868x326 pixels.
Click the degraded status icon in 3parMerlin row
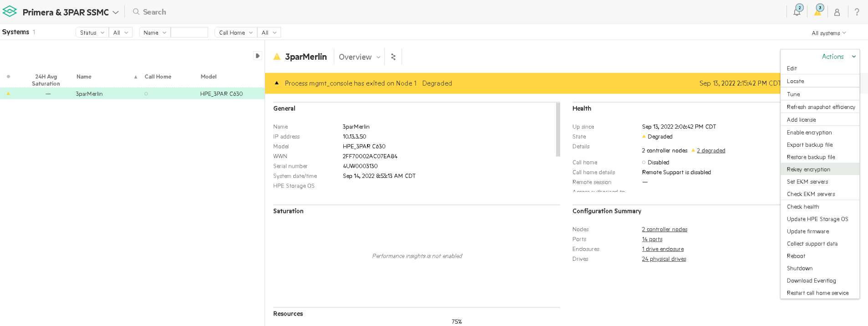(x=8, y=93)
